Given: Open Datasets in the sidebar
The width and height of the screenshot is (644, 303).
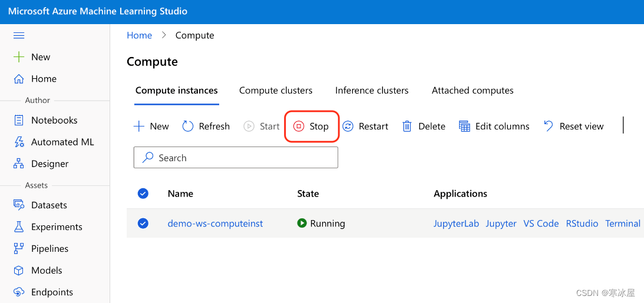Looking at the screenshot, I should point(49,205).
